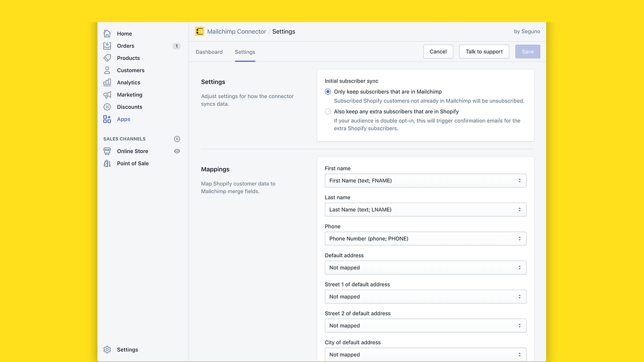Image resolution: width=644 pixels, height=362 pixels.
Task: Click the Products tag icon
Action: [x=107, y=58]
